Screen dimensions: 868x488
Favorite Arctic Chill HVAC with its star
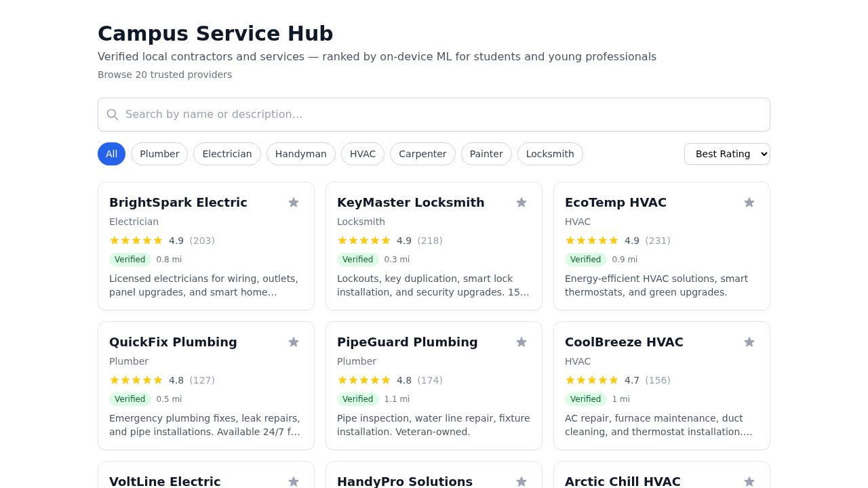pos(749,481)
